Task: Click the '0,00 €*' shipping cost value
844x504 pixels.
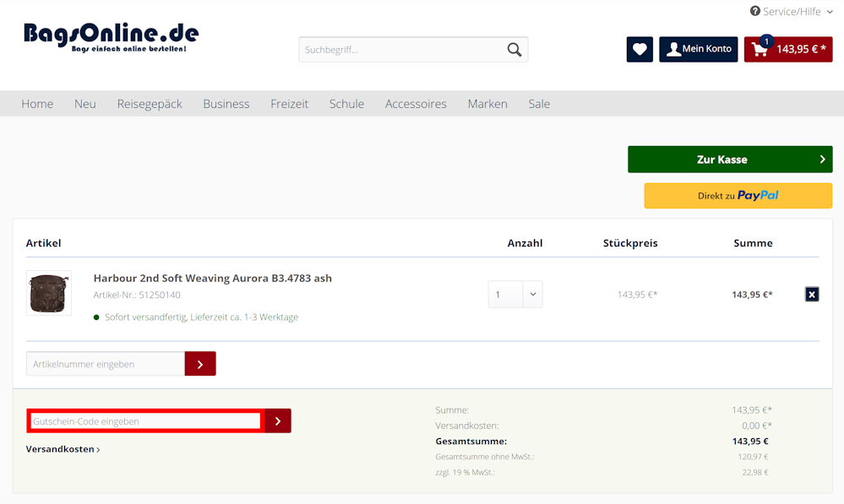Action: (757, 425)
